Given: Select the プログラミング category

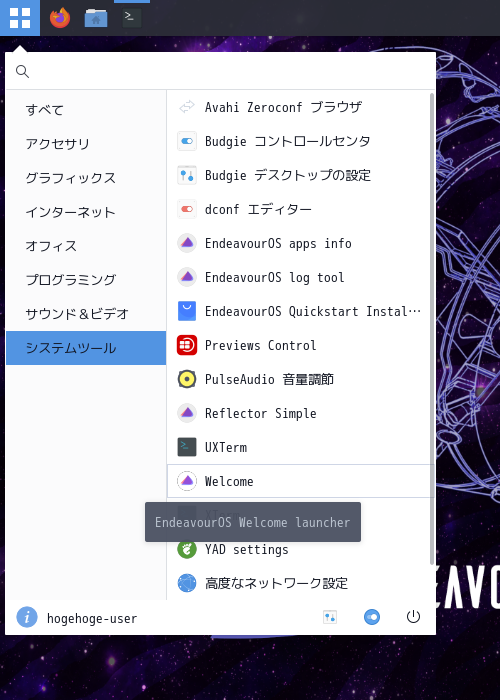Looking at the screenshot, I should 86,279.
